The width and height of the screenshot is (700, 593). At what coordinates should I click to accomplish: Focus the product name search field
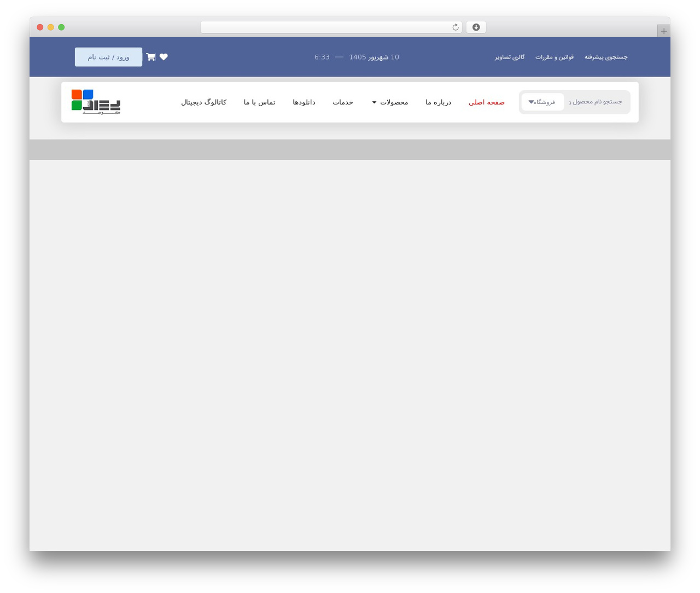[x=597, y=102]
